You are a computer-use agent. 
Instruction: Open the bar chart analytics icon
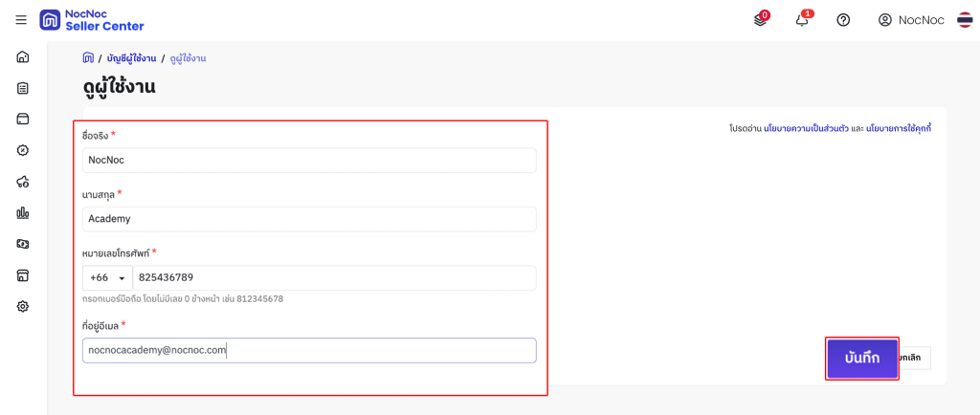(23, 212)
